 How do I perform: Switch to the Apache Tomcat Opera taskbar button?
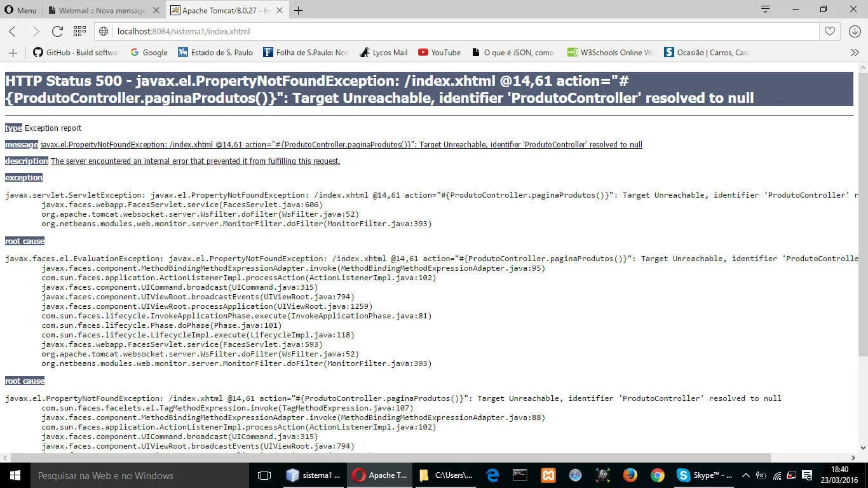coord(380,475)
